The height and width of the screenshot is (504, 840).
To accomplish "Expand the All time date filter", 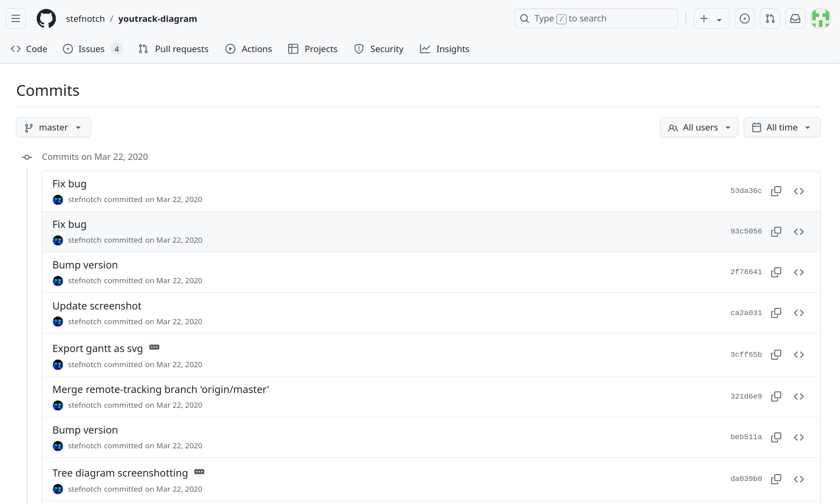I will [782, 127].
